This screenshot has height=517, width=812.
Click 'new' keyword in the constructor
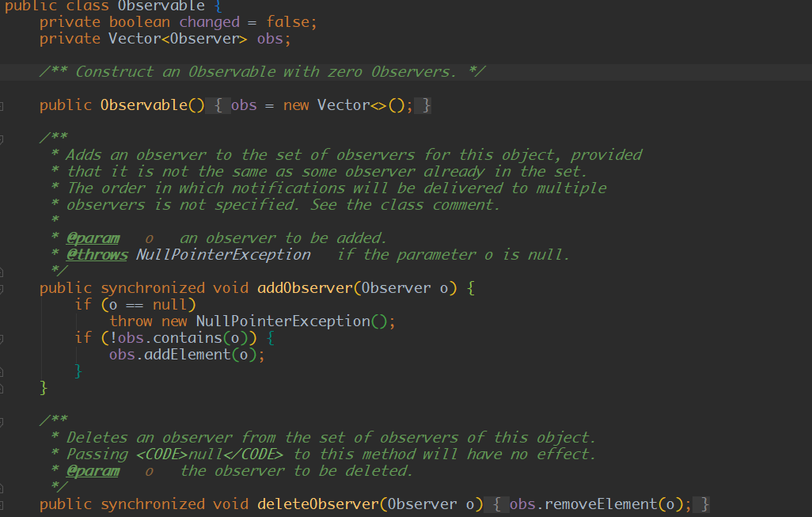(x=296, y=105)
